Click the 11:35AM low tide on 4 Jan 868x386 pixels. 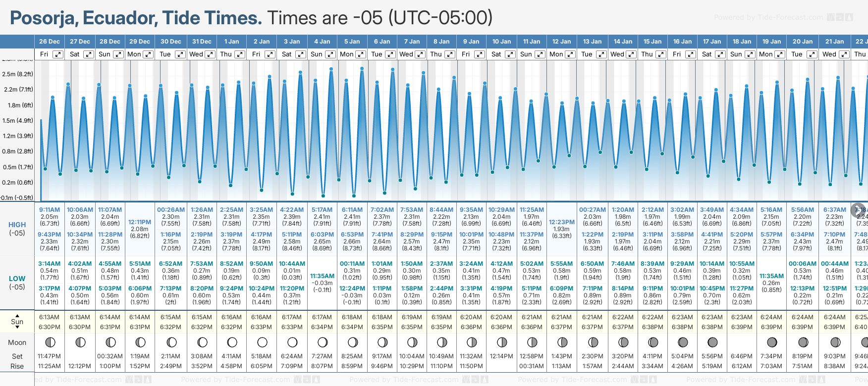322,276
